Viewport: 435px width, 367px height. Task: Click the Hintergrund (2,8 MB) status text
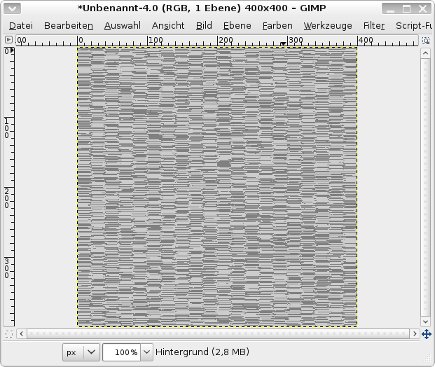tap(202, 352)
